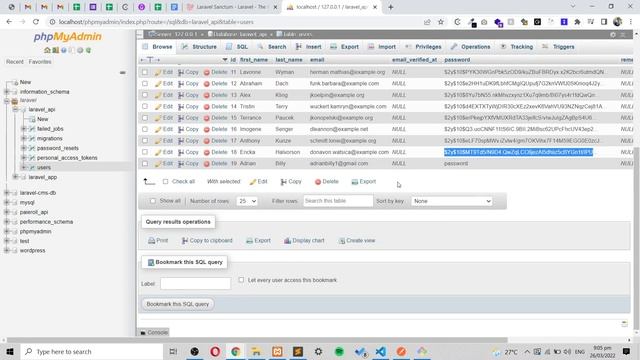Enable the Check all checkbox

(x=165, y=181)
